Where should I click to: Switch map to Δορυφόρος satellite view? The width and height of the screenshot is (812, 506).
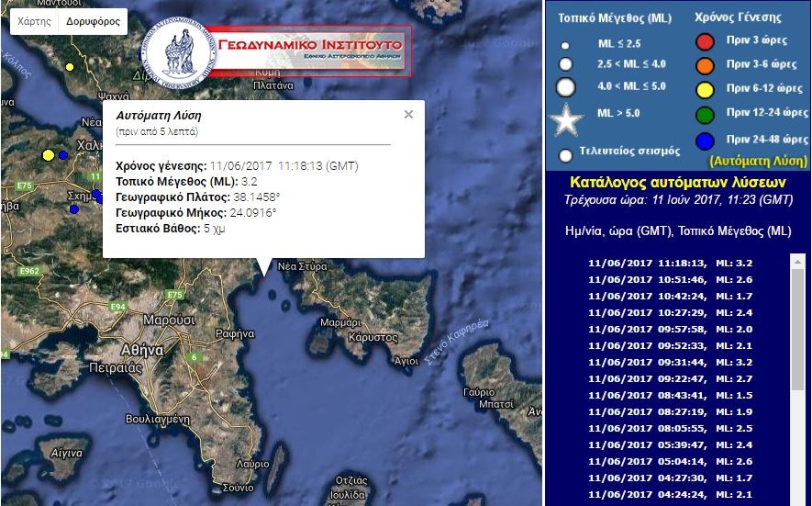pos(93,21)
